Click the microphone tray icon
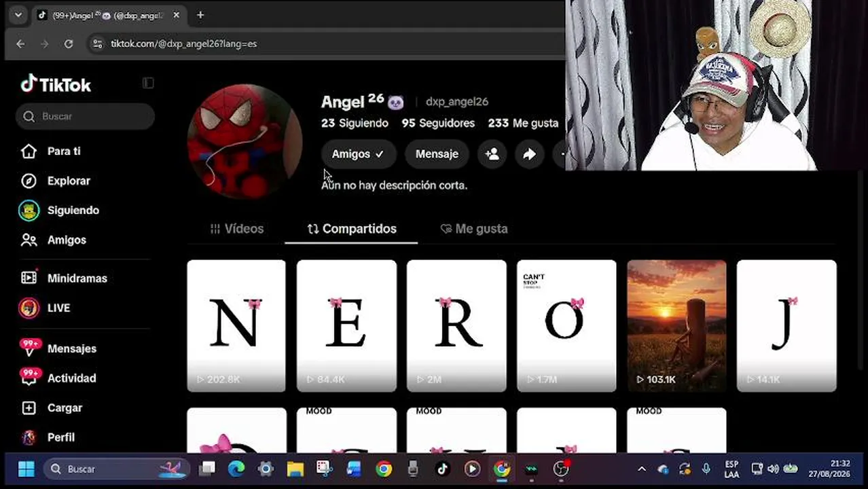Screen dimensions: 868x489 click(x=706, y=469)
